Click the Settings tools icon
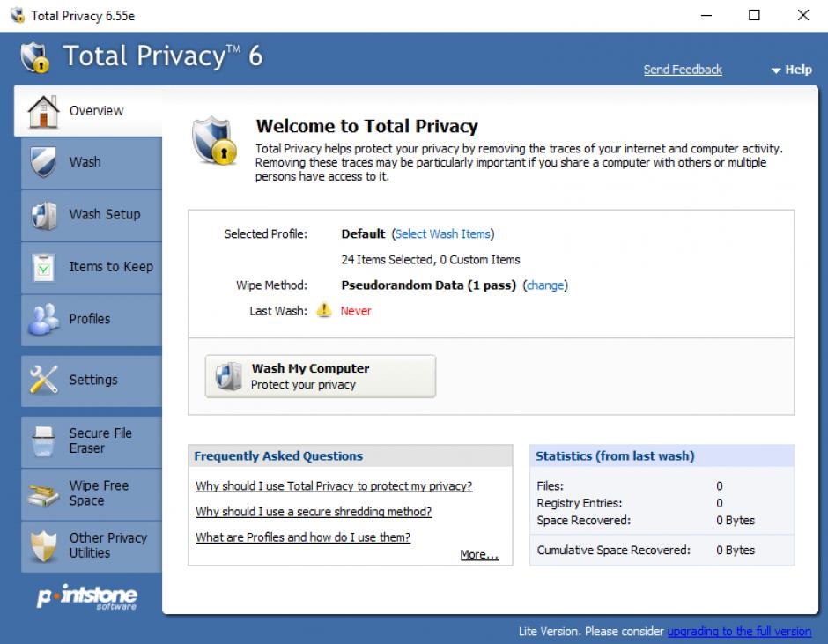This screenshot has width=828, height=644. [x=43, y=380]
